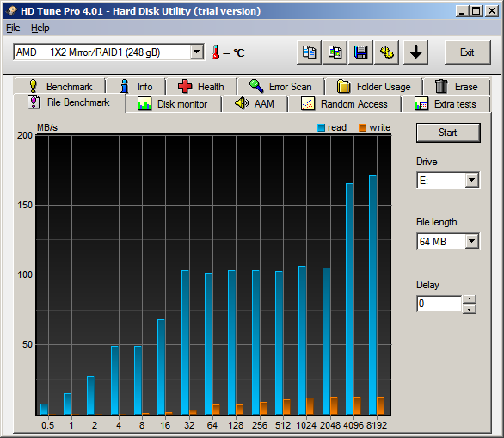
Task: Open the AAM speaker tab
Action: pos(255,104)
